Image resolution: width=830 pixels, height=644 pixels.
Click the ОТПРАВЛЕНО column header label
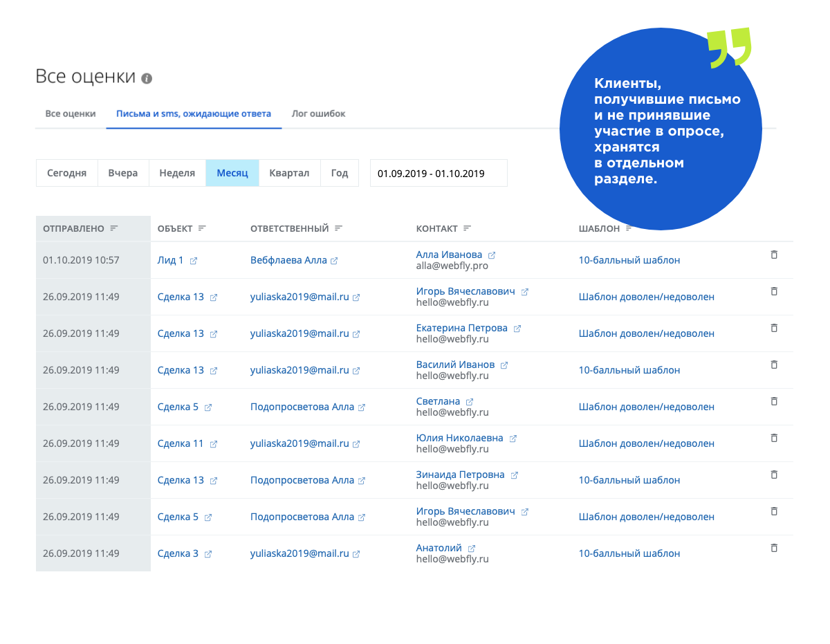click(x=73, y=228)
